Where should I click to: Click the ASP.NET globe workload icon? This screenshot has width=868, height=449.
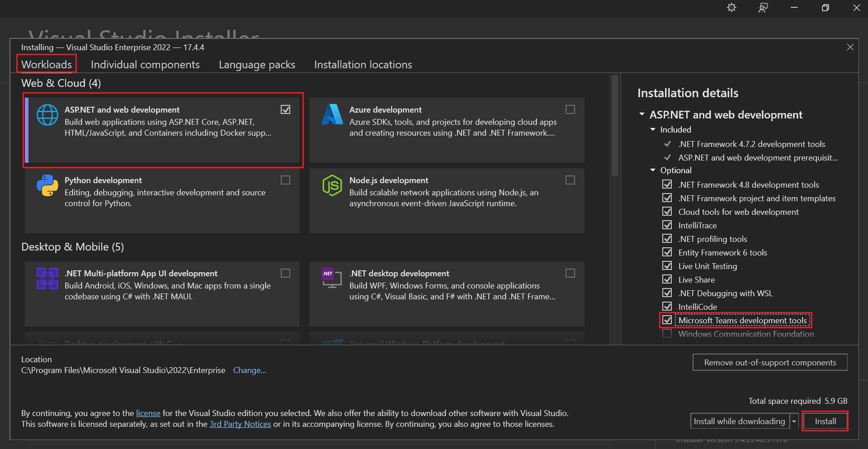point(47,115)
